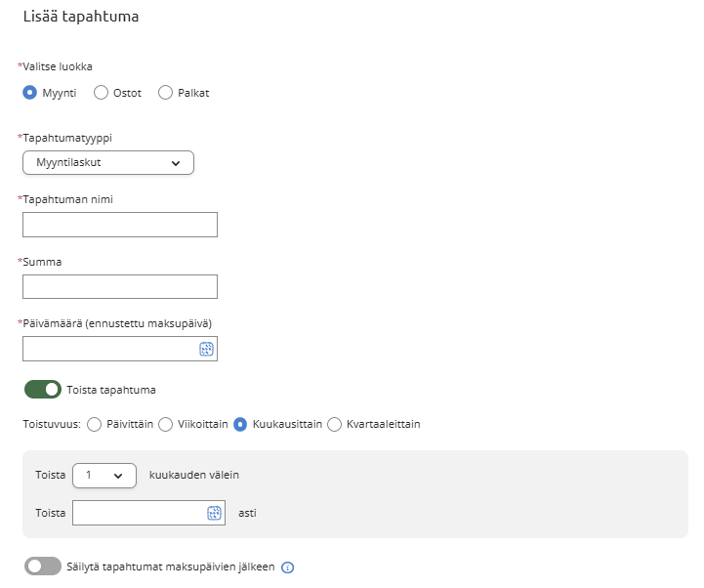Open calendar picker for Päivämäärä field
This screenshot has width=704, height=588.
[x=207, y=349]
